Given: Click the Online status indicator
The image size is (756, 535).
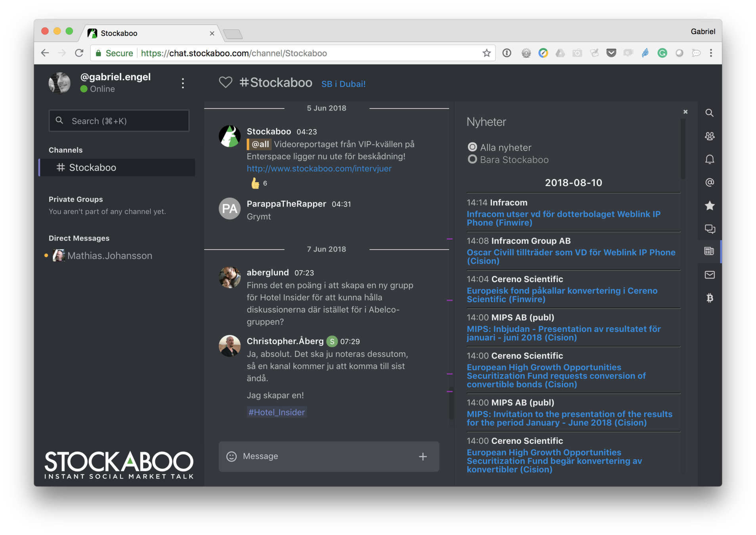Looking at the screenshot, I should 97,89.
